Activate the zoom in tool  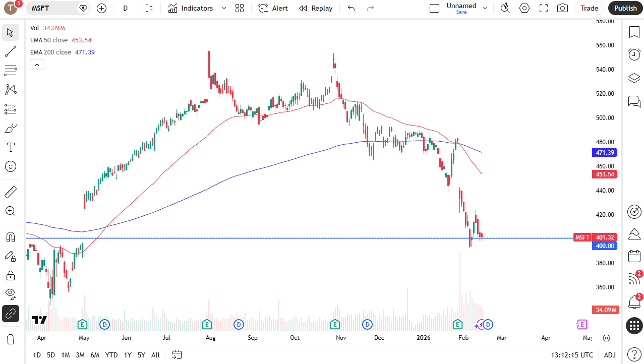(x=11, y=211)
